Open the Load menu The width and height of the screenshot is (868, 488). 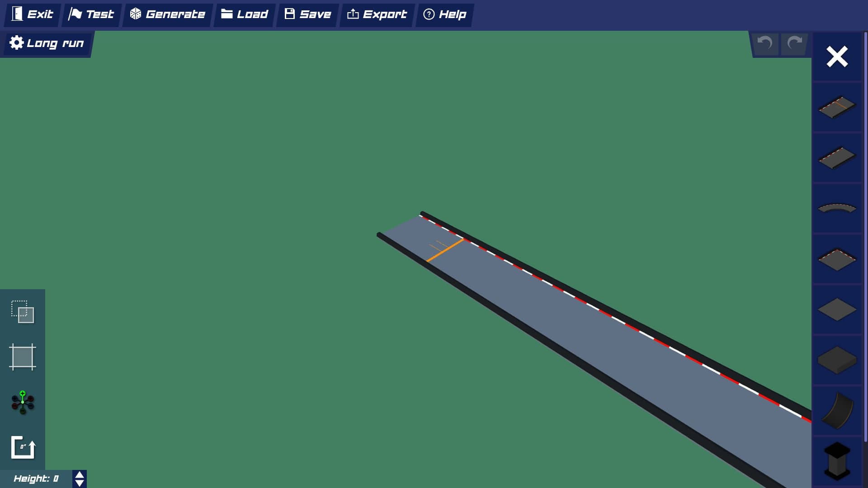[245, 14]
